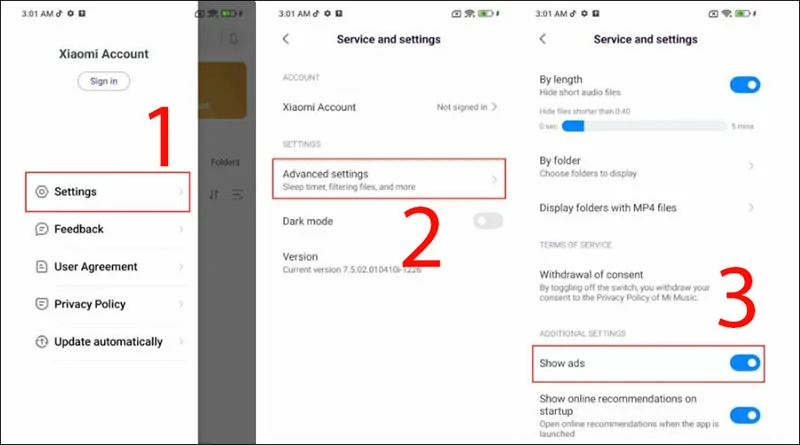Click Wi-Fi icon in right status bar
The height and width of the screenshot is (445, 800).
click(727, 14)
